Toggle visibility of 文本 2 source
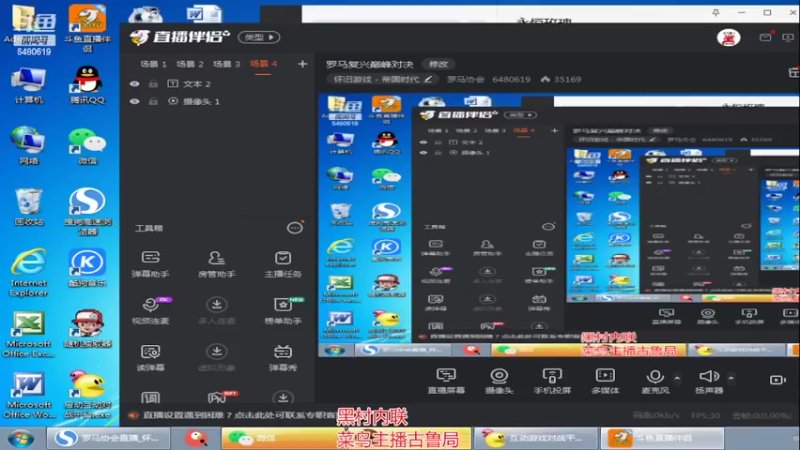The width and height of the screenshot is (800, 450). 134,84
